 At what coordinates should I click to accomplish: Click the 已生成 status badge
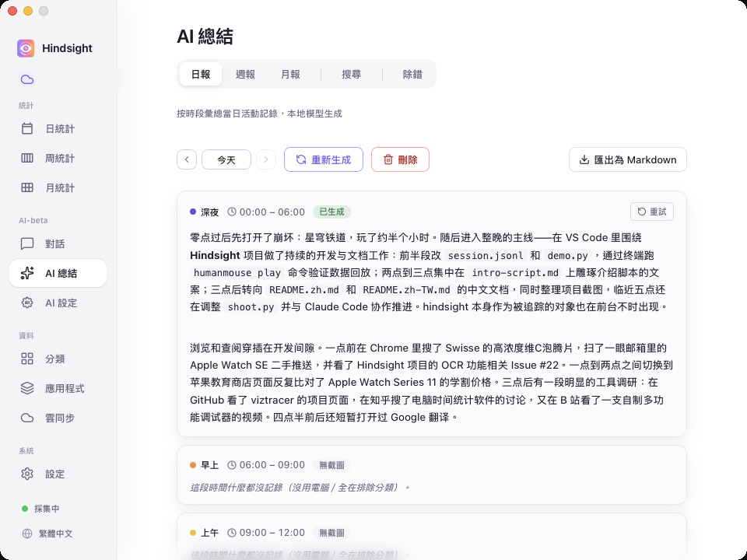[x=331, y=212]
